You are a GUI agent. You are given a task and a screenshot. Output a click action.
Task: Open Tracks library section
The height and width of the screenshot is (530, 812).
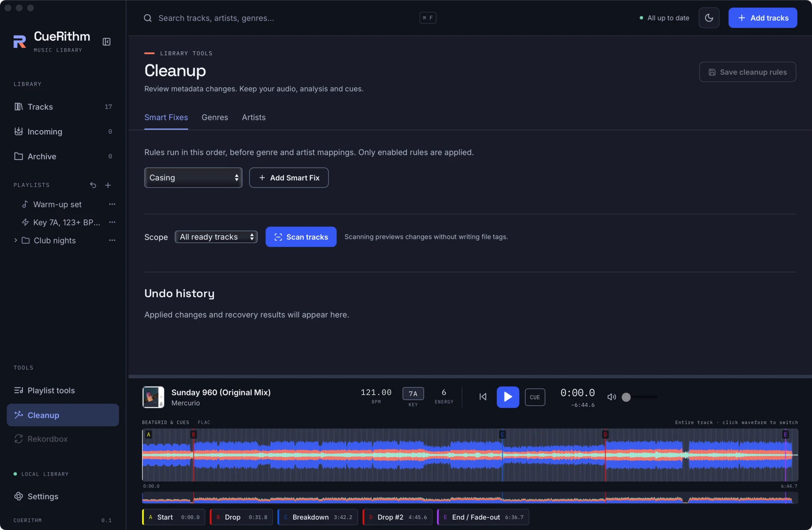[63, 107]
